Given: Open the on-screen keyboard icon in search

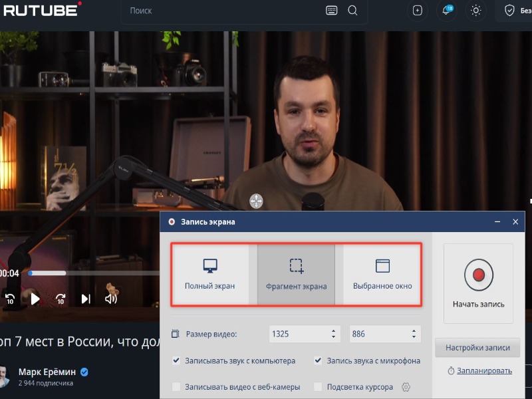Looking at the screenshot, I should coord(332,11).
